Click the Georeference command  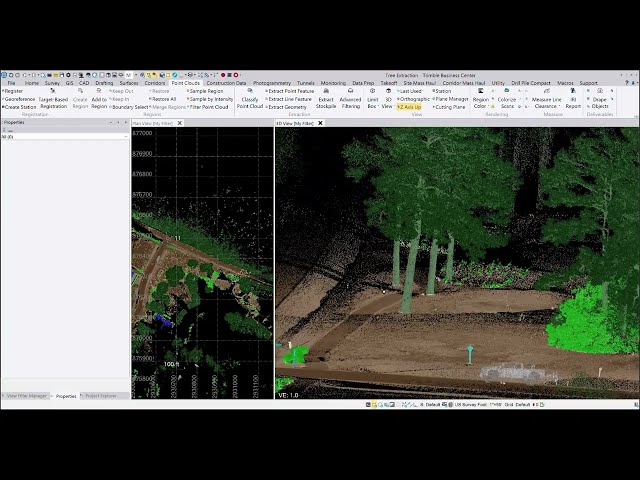[19, 99]
